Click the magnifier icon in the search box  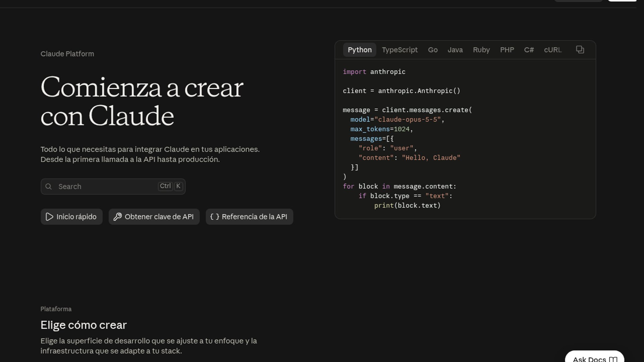coord(49,187)
